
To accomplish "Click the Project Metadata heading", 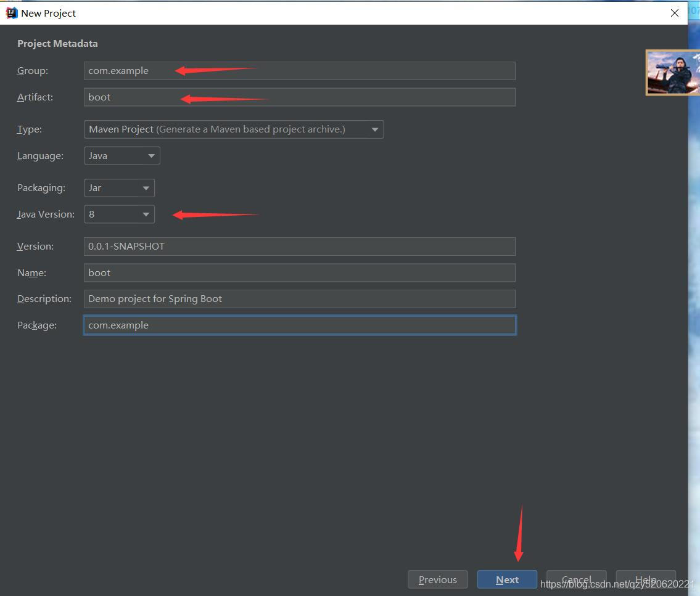I will coord(57,44).
